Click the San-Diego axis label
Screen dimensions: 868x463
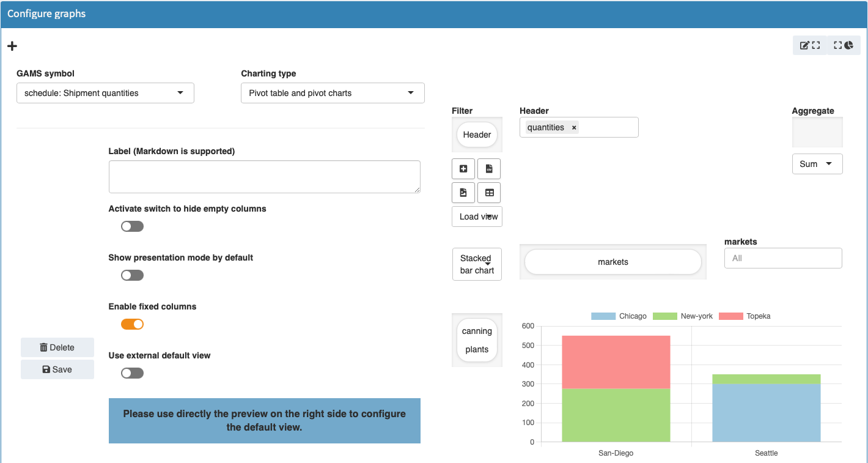point(616,453)
